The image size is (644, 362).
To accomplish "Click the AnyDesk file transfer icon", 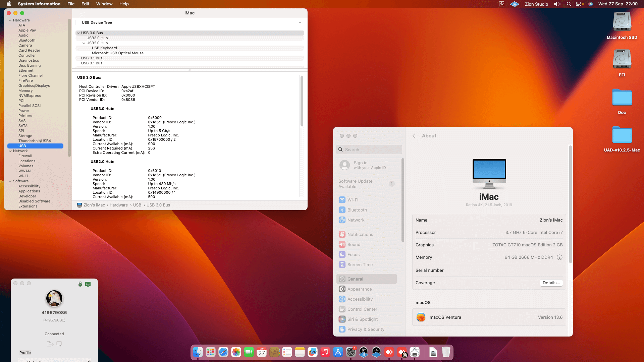I will pos(50,344).
